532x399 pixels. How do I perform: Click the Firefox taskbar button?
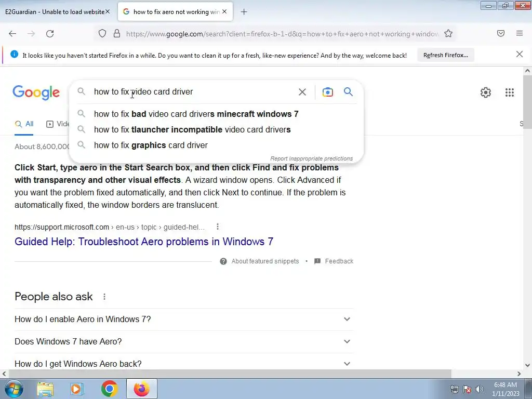point(141,389)
